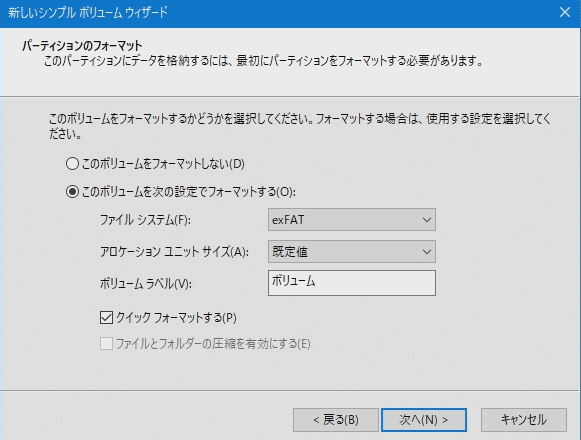Open the アロケーション ユニット サイズ dropdown showing 既定値

pyautogui.click(x=352, y=252)
